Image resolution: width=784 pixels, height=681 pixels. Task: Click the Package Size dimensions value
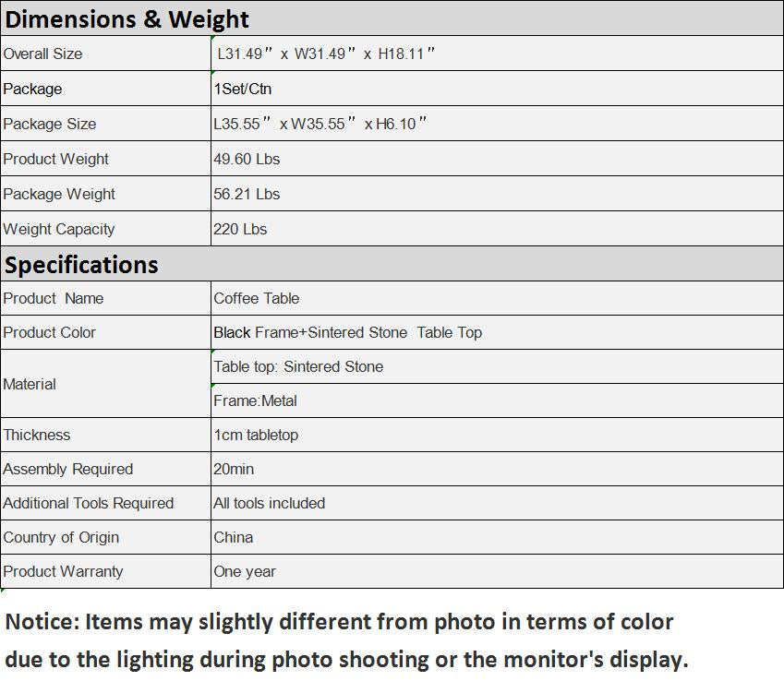pos(320,125)
